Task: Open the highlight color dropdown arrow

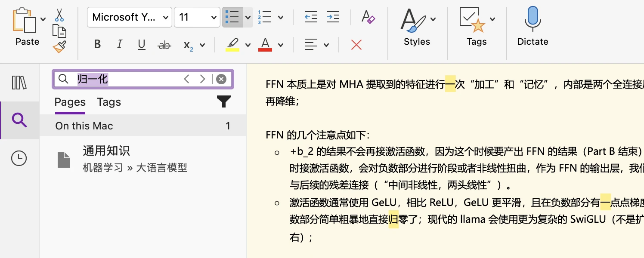Action: click(248, 45)
